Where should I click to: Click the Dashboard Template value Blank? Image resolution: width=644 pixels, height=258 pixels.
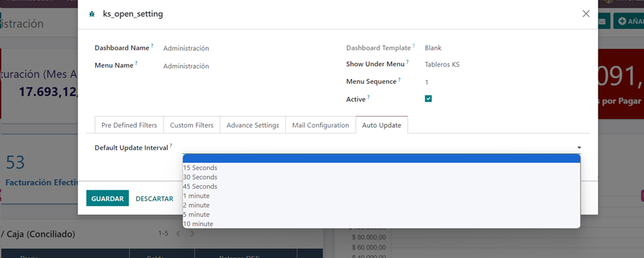point(433,48)
